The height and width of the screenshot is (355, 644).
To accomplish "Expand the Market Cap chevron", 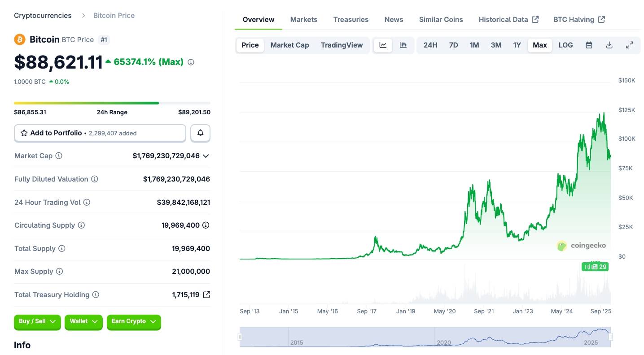I will (206, 156).
